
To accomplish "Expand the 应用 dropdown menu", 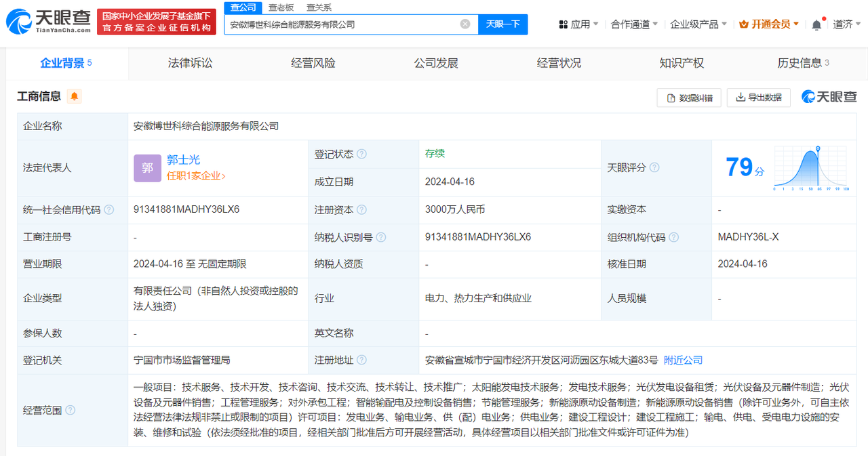I will pos(578,24).
